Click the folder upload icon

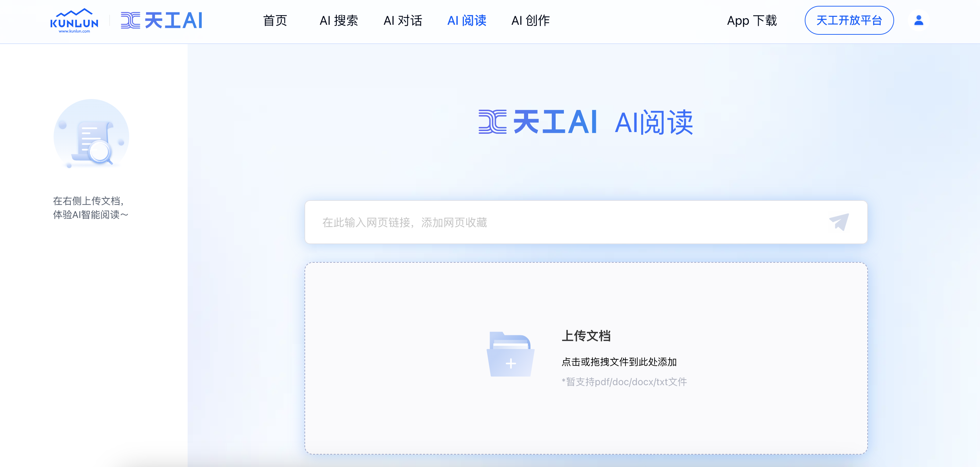(510, 354)
